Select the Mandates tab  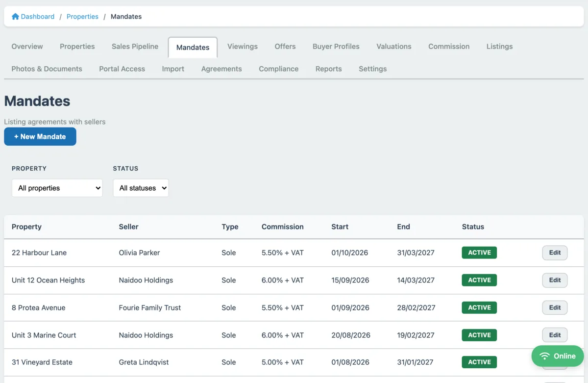tap(193, 48)
